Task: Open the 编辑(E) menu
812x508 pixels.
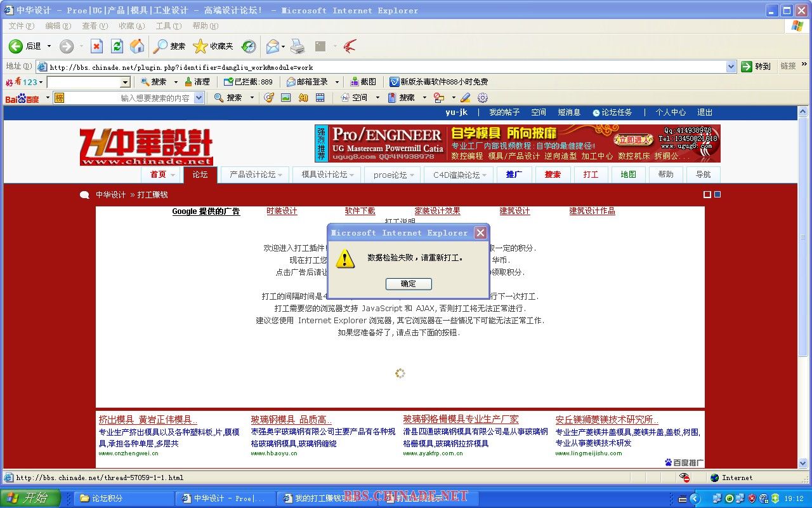Action: click(x=58, y=26)
